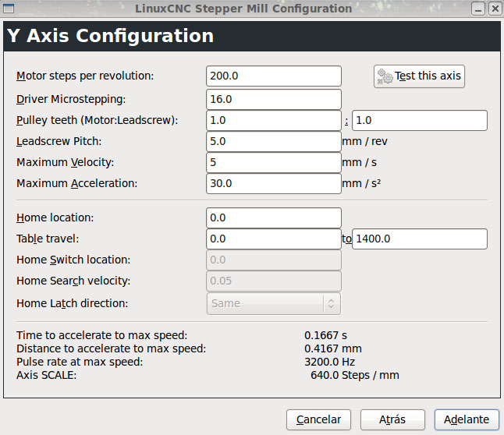Click the mm / rev unit label
This screenshot has height=435, width=504.
365,141
